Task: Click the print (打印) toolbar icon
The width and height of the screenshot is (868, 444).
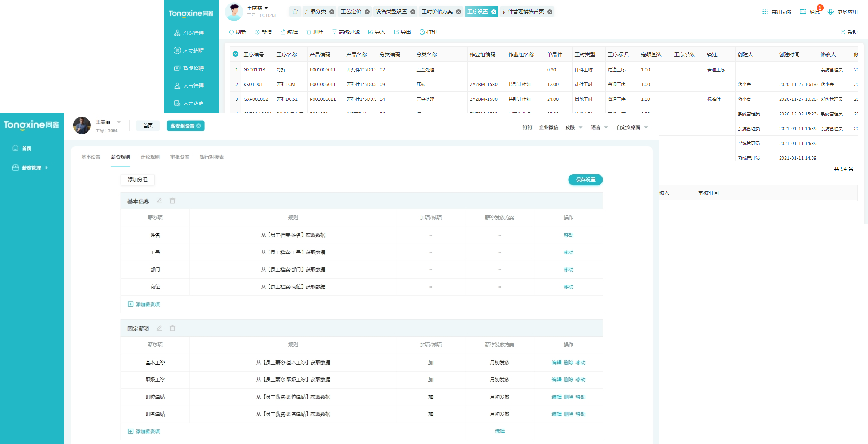Action: (422, 32)
